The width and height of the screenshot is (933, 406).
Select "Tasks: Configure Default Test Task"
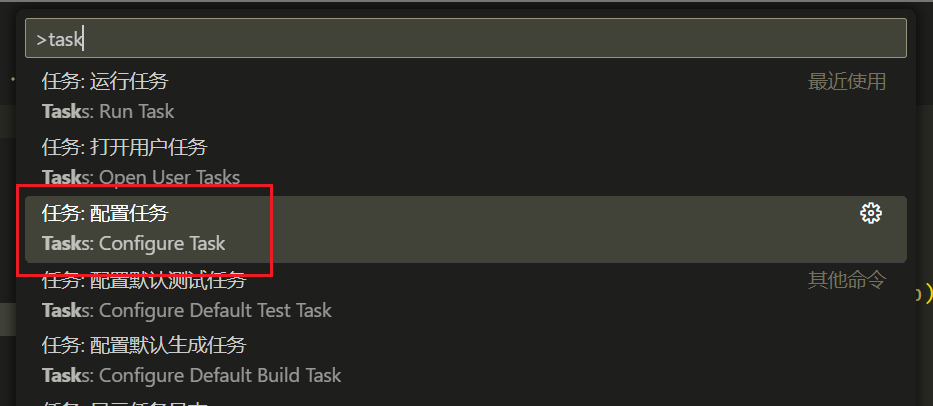(187, 310)
